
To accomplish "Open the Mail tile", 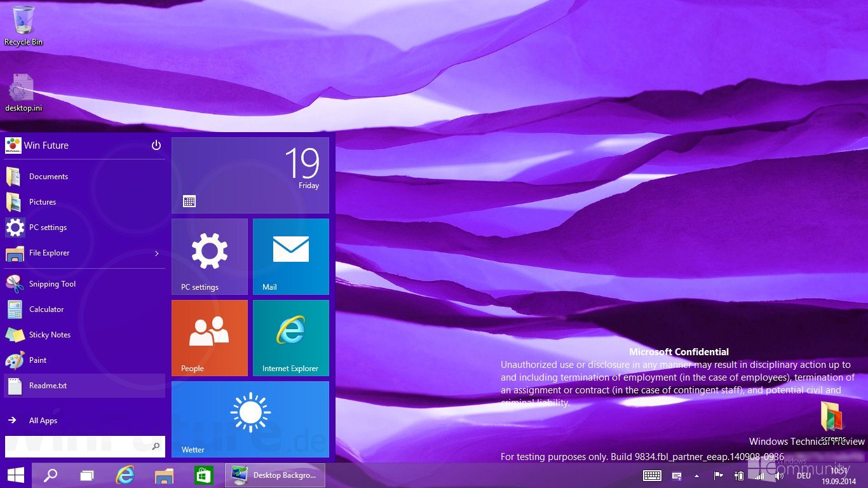I will pyautogui.click(x=291, y=257).
